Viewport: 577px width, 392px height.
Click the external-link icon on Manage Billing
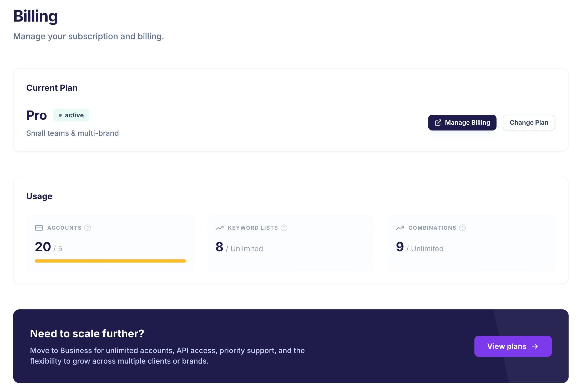point(438,123)
